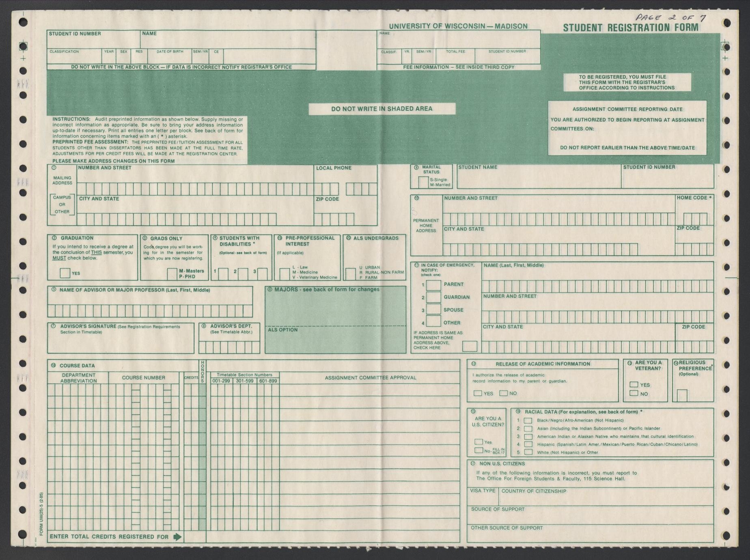Check the Pre-Professional Interest code box
This screenshot has height=560, width=750.
[x=284, y=274]
